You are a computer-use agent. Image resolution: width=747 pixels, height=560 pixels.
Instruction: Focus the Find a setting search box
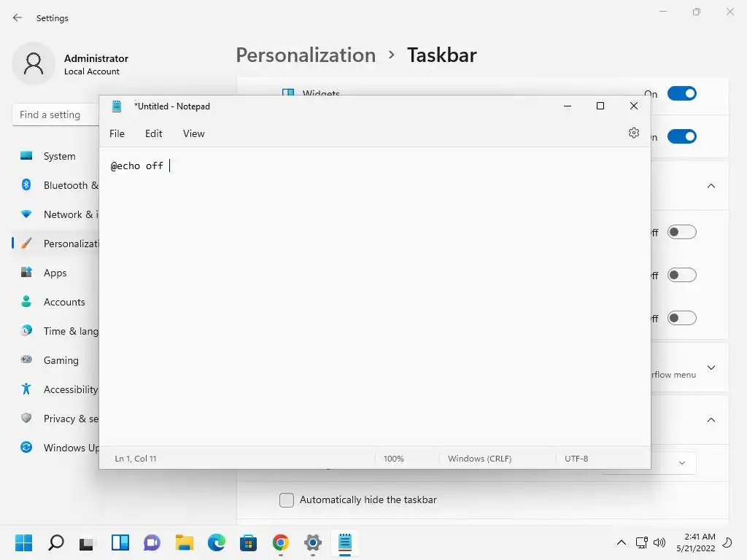click(x=55, y=114)
